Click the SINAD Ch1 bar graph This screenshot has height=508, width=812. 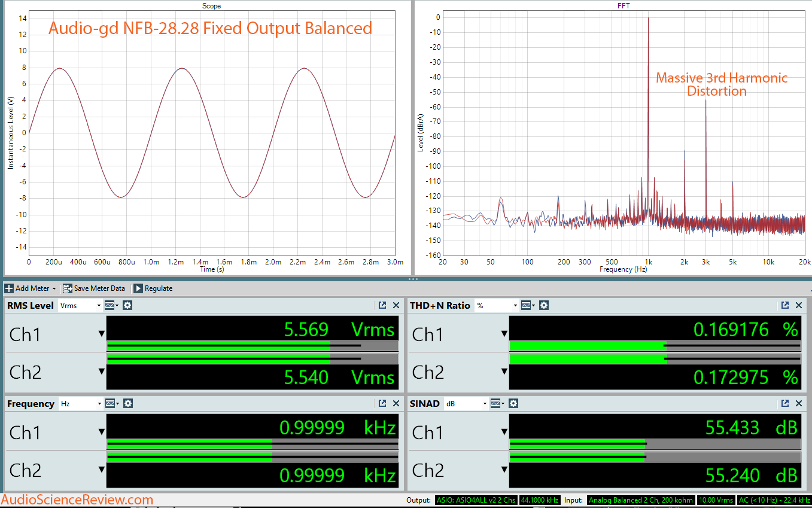point(655,444)
